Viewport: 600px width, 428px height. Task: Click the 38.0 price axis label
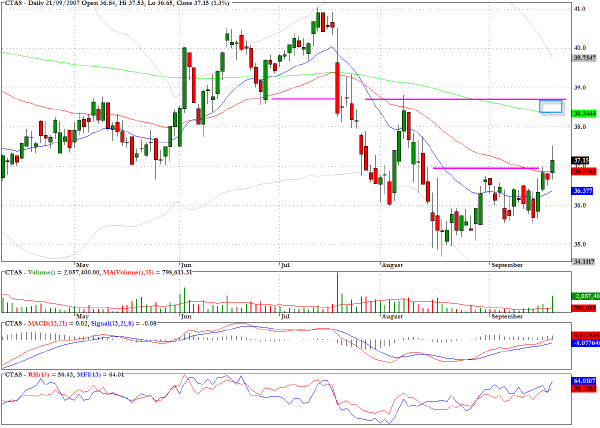coord(580,127)
